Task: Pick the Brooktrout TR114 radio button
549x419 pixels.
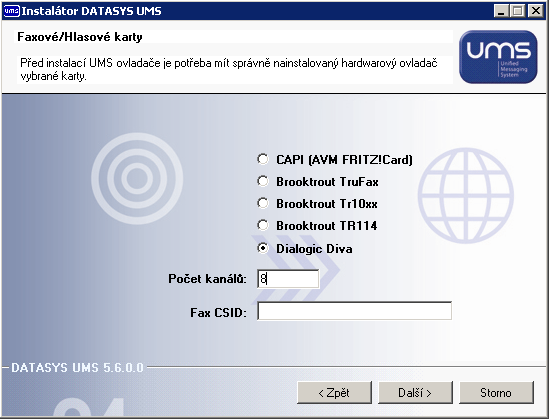Action: coord(263,225)
